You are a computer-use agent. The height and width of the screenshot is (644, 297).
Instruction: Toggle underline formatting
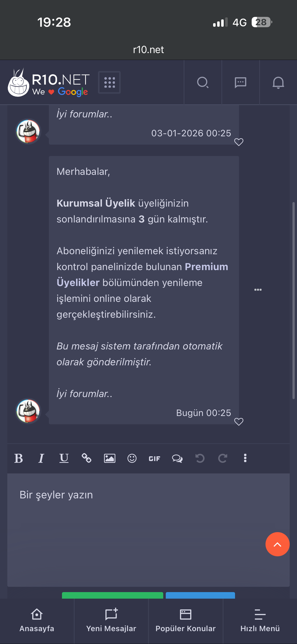click(64, 458)
